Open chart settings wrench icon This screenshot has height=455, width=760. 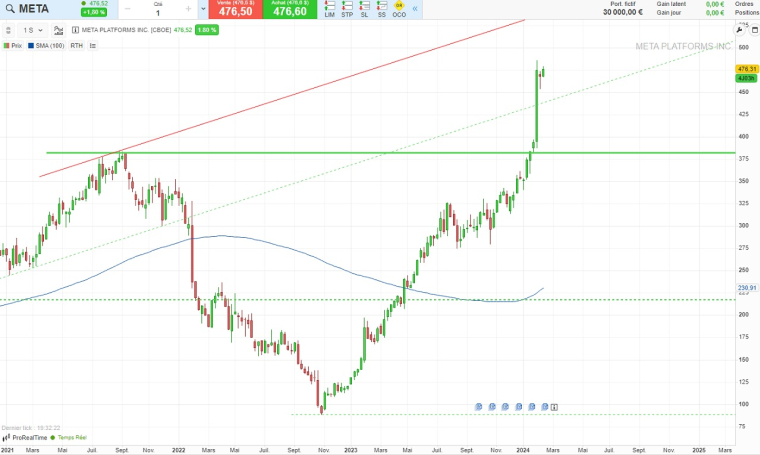click(x=739, y=30)
